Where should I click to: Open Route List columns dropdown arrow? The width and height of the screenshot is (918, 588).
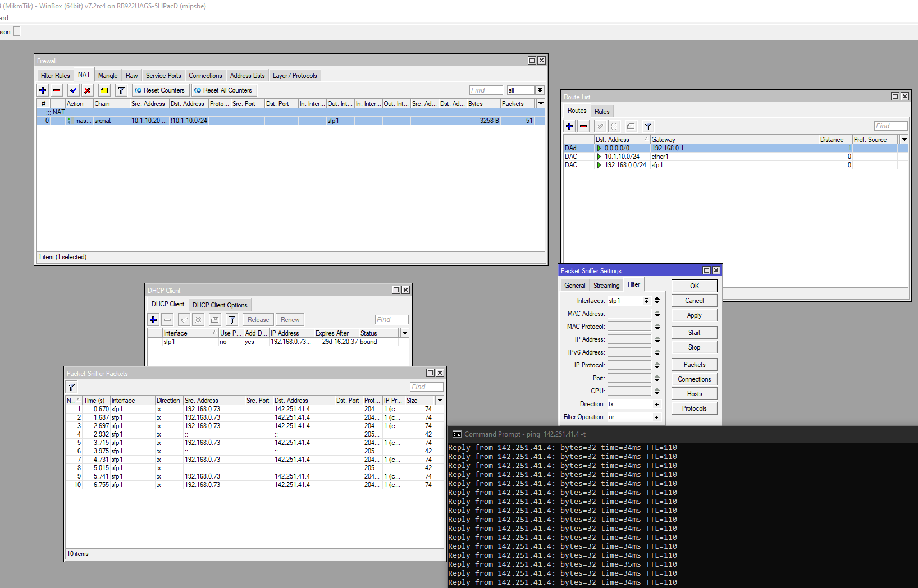(904, 140)
